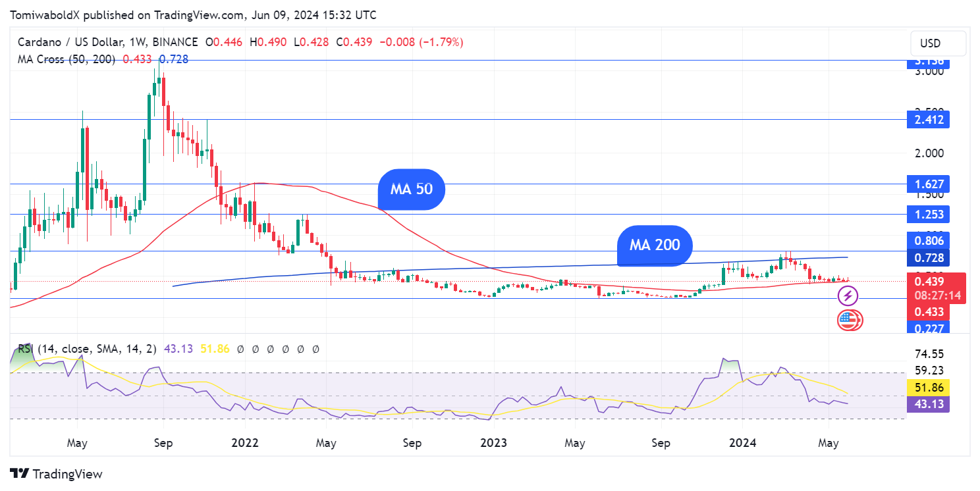Click the open value O0.446 in the header
This screenshot has height=491, width=980.
(224, 42)
